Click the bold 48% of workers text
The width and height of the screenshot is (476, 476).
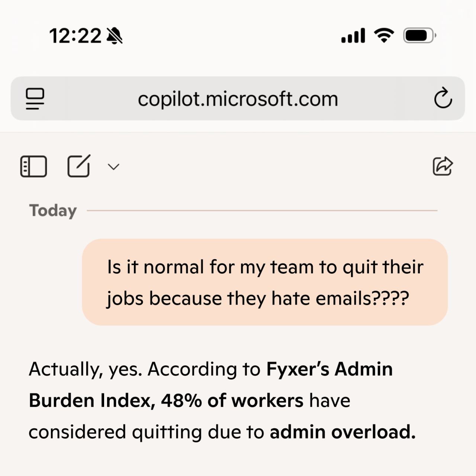[x=232, y=401]
